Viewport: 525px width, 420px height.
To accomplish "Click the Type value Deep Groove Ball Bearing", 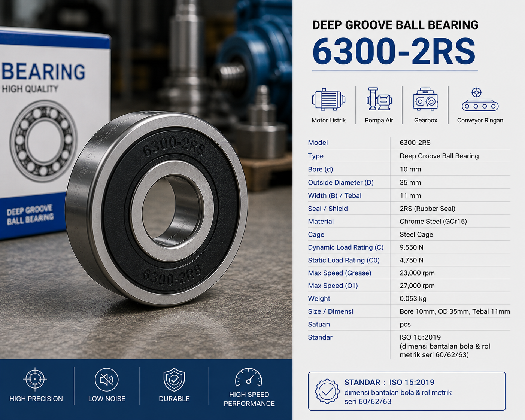I will 439,156.
